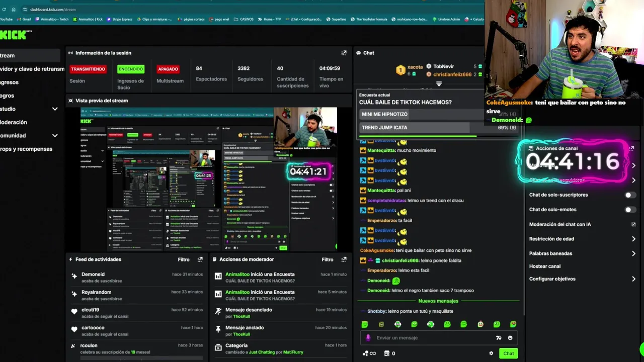Click star icon beside Royalrandom subscription
The width and height of the screenshot is (644, 362).
(x=74, y=294)
